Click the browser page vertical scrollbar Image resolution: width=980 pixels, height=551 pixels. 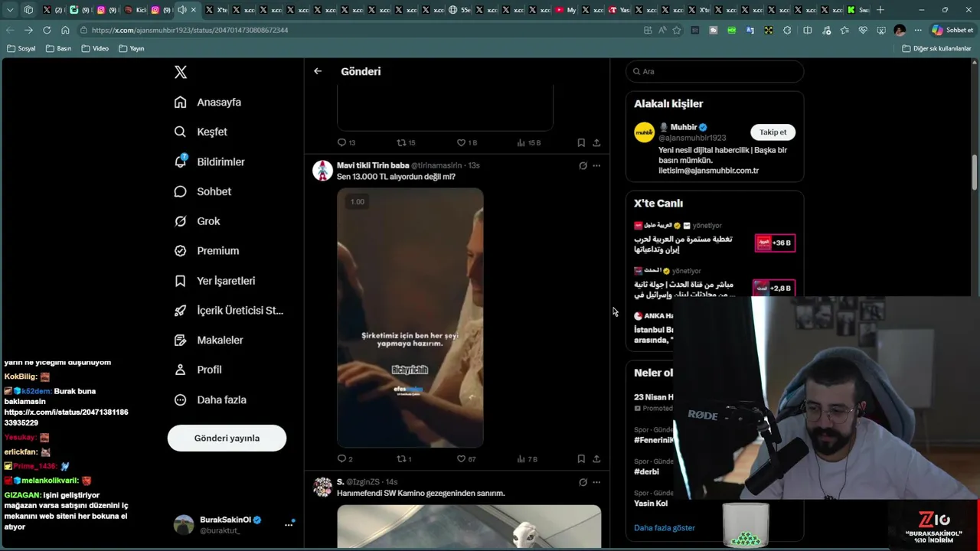(x=975, y=172)
